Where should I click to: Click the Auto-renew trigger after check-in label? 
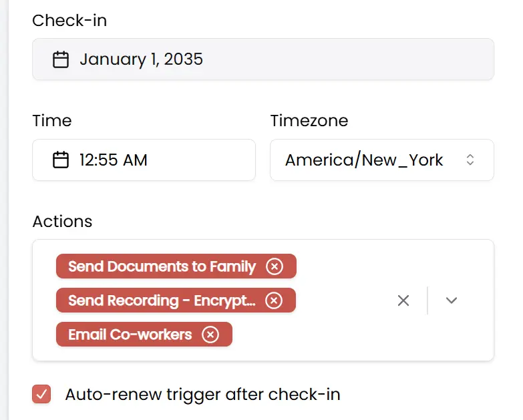click(x=203, y=395)
